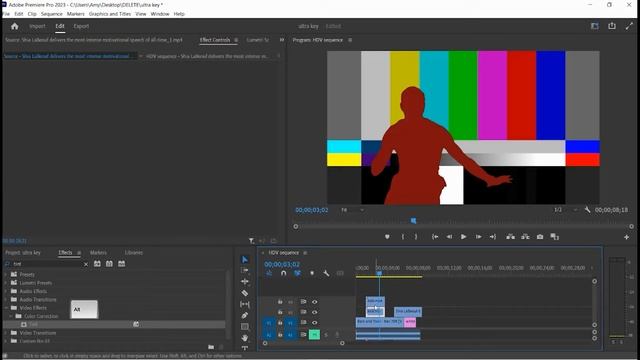This screenshot has height=360, width=640.
Task: Toggle insert sequence as nest option
Action: click(x=269, y=273)
